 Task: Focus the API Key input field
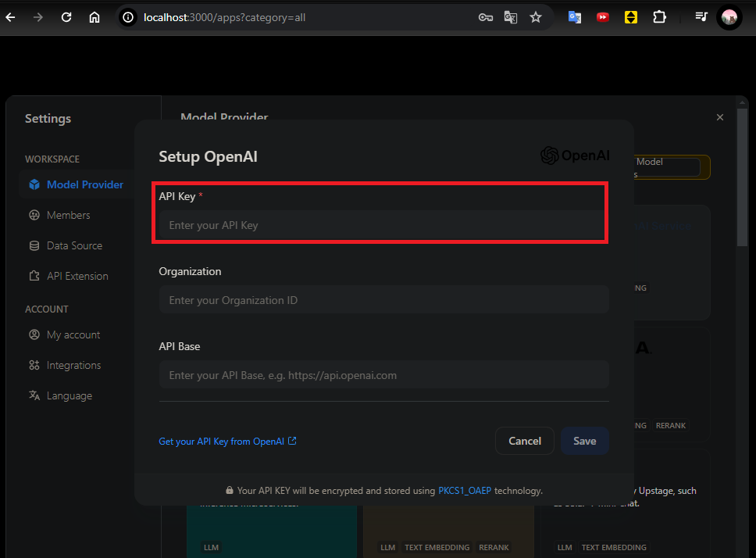pos(383,225)
